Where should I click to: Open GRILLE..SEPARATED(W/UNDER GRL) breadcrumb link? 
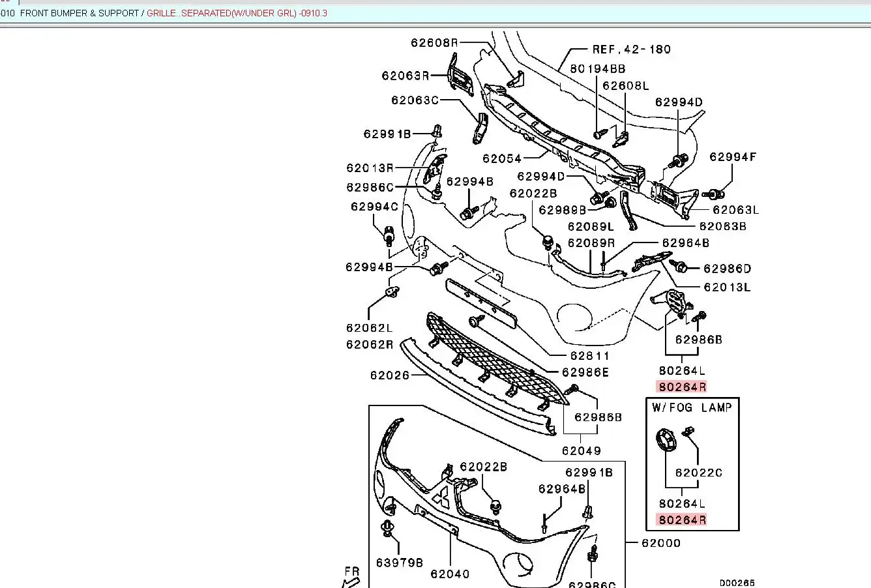[x=237, y=13]
